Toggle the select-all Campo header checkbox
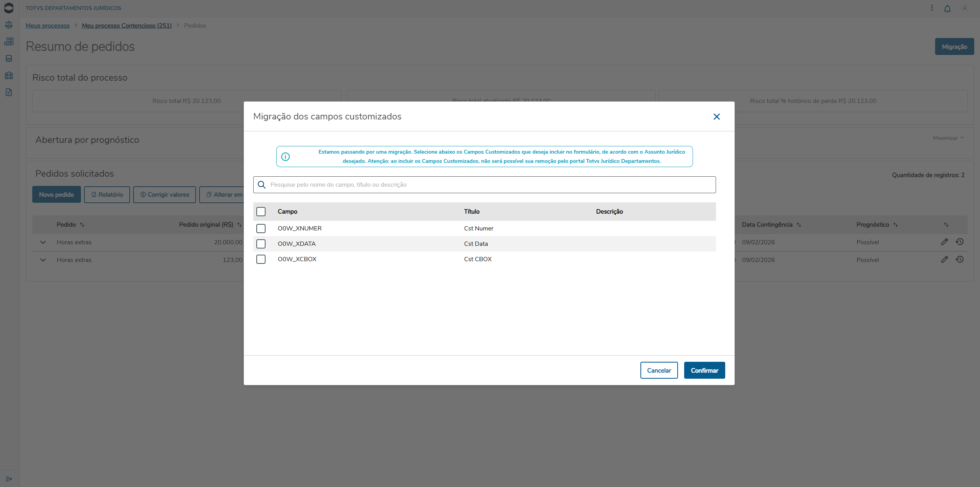The height and width of the screenshot is (487, 980). click(261, 212)
